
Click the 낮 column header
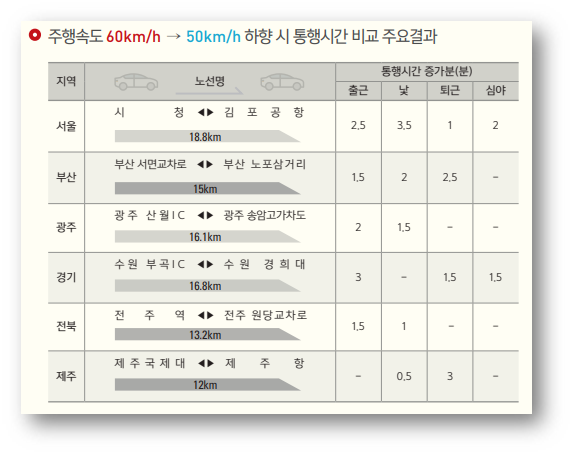[x=404, y=90]
